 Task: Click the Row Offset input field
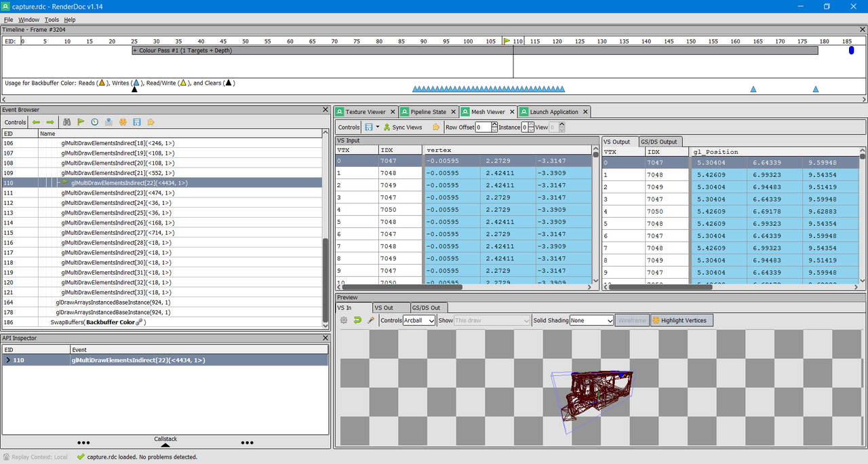coord(483,127)
